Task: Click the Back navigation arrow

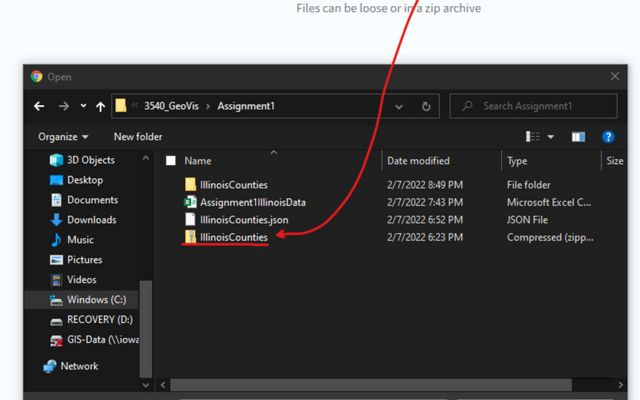Action: coord(39,106)
